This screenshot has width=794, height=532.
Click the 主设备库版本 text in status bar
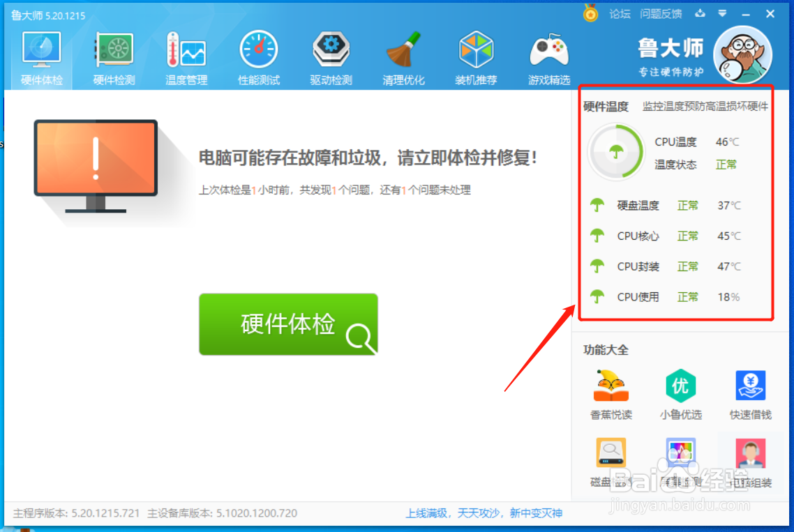pyautogui.click(x=223, y=513)
